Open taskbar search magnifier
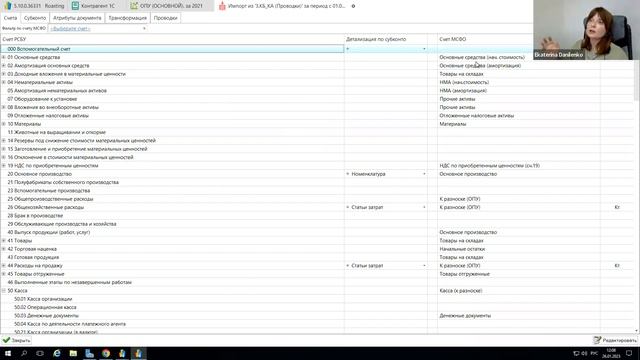640x360 pixels. [x=24, y=353]
